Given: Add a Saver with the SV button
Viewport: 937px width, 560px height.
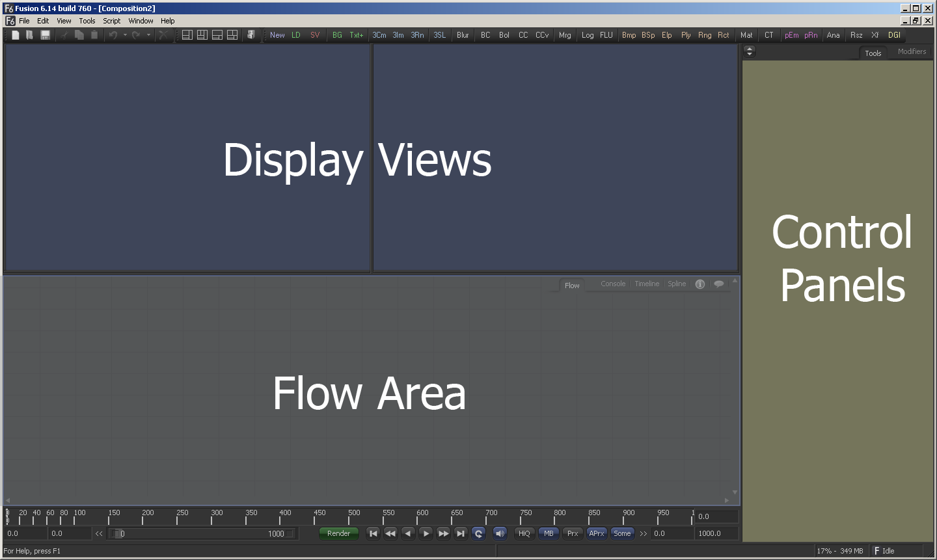Looking at the screenshot, I should (315, 35).
